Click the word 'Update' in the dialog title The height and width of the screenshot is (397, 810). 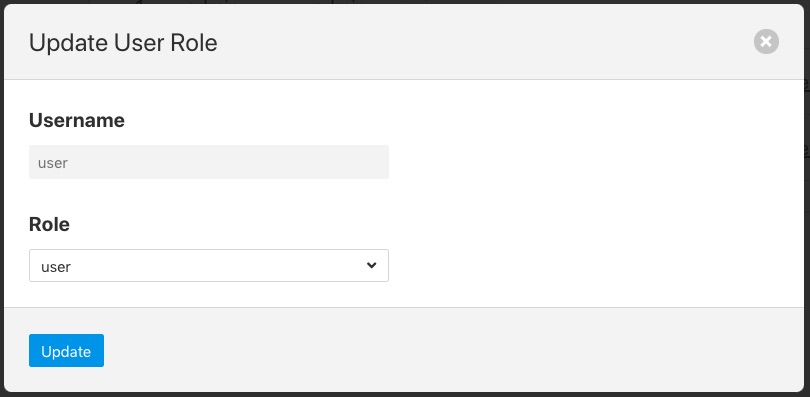(68, 43)
